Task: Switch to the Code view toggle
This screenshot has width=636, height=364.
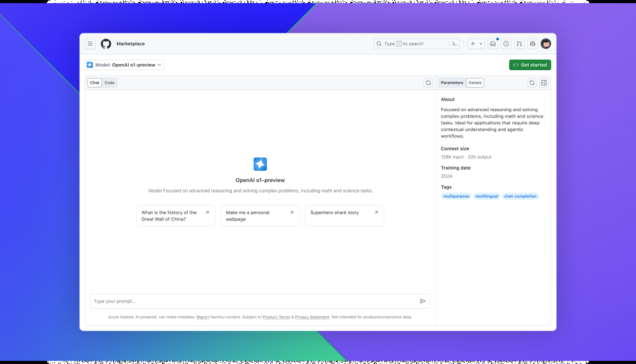Action: (x=109, y=83)
